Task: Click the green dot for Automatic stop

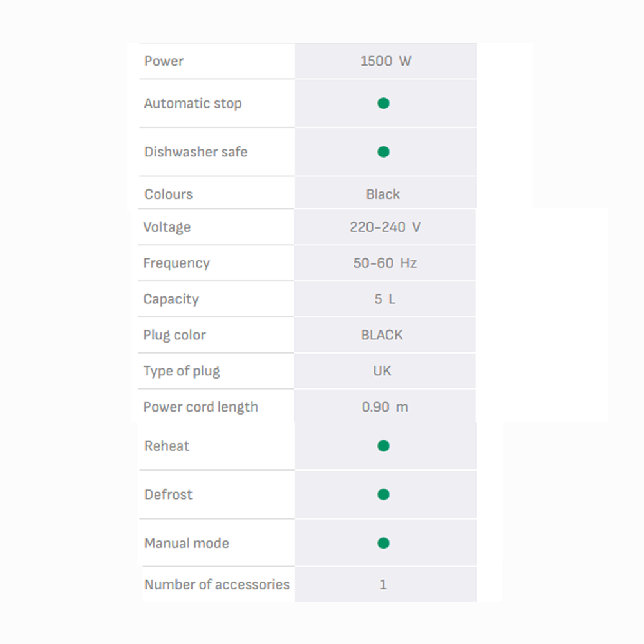Action: click(x=383, y=103)
